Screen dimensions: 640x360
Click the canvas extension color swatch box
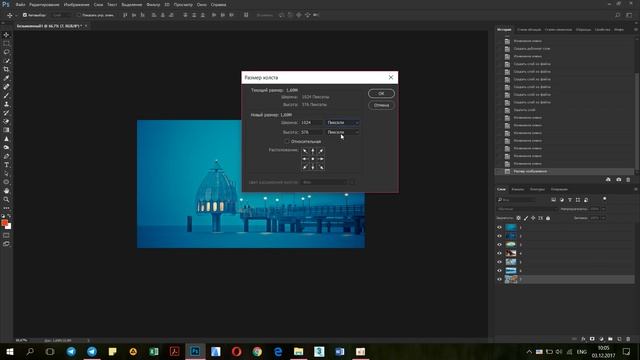pyautogui.click(x=352, y=182)
